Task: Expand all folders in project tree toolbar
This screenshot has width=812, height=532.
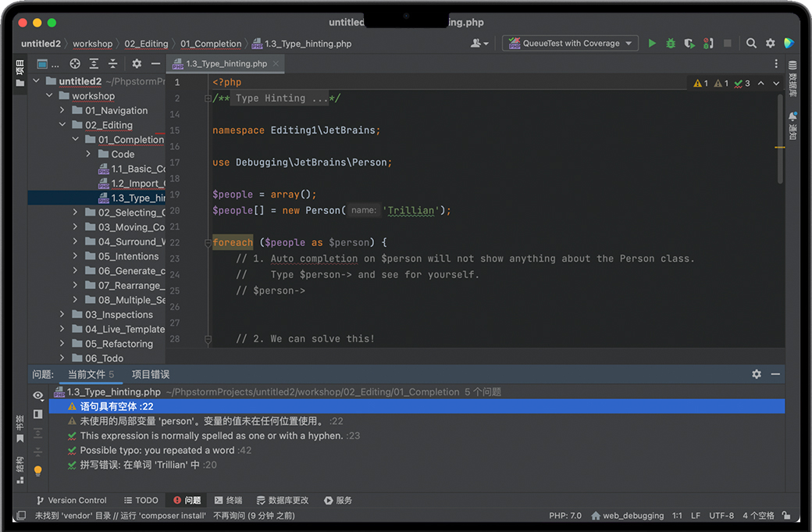Action: (x=94, y=64)
